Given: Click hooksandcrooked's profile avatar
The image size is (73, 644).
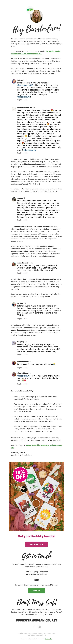Looking at the screenshot, I should point(14,109).
